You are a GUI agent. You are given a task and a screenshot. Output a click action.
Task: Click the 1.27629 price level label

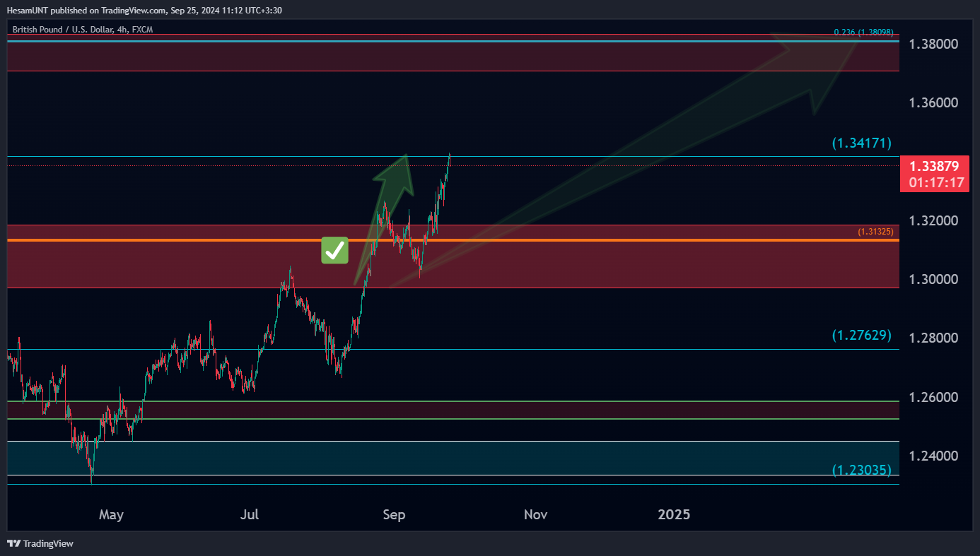click(x=861, y=335)
